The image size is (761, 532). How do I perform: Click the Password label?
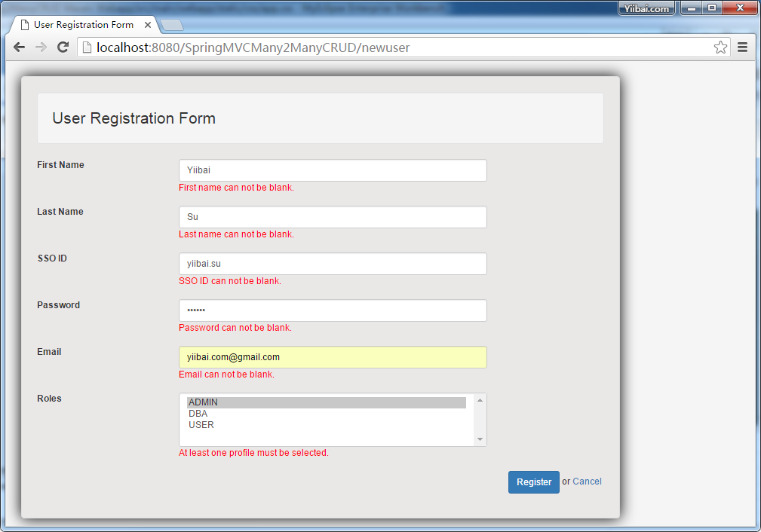click(59, 305)
